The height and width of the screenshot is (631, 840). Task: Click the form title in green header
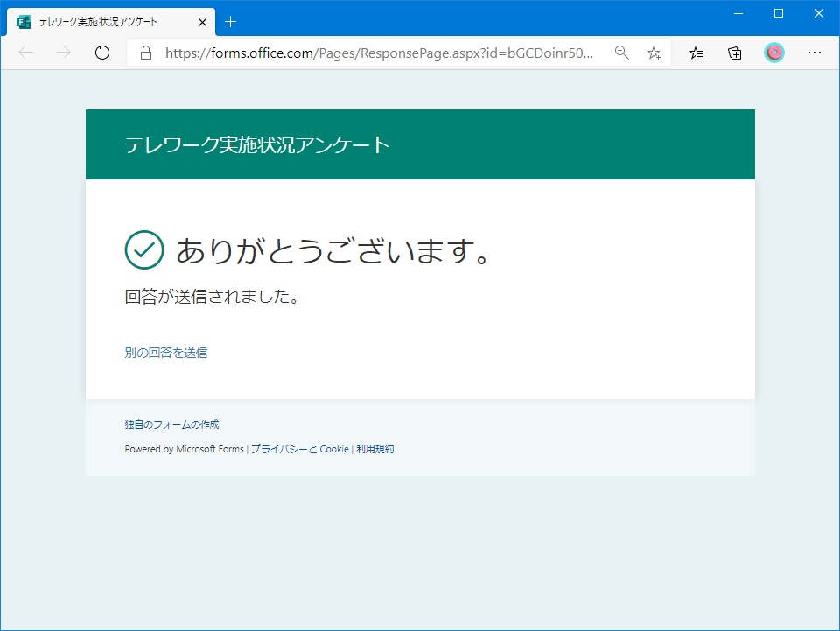point(257,144)
